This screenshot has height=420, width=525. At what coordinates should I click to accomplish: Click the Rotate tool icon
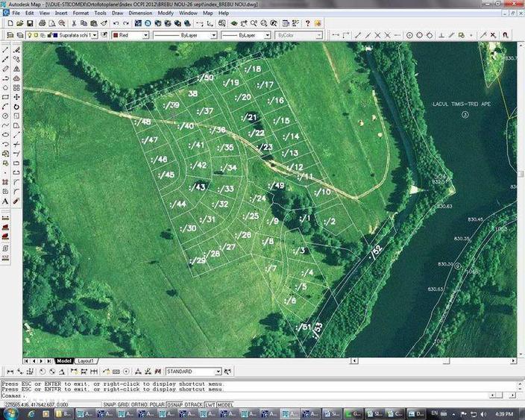[x=16, y=107]
